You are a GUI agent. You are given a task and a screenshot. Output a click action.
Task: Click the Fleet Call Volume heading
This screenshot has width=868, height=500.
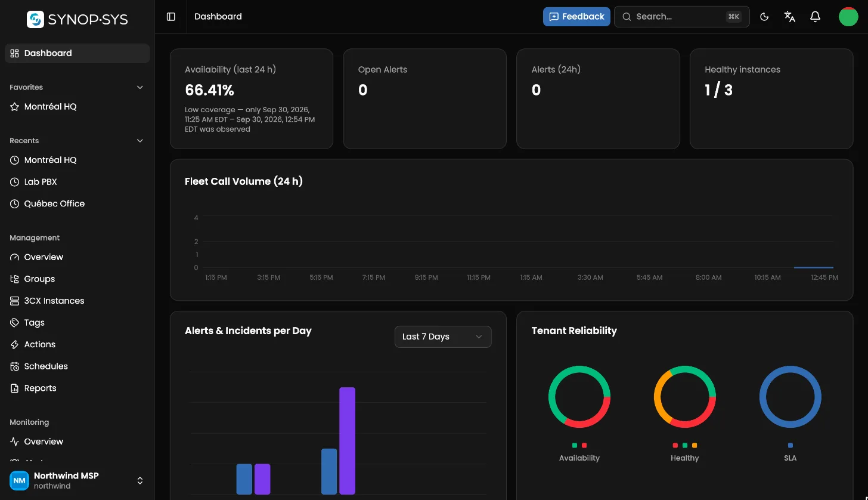pos(244,181)
